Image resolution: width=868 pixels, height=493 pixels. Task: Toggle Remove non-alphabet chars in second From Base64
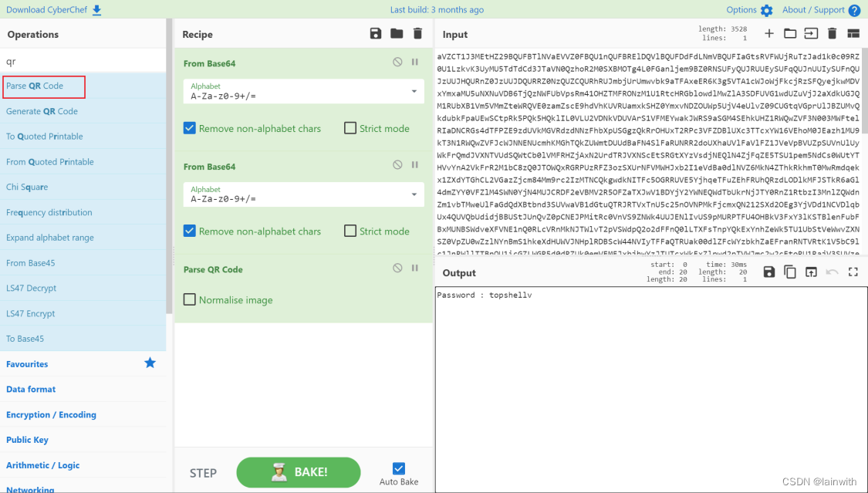[189, 231]
